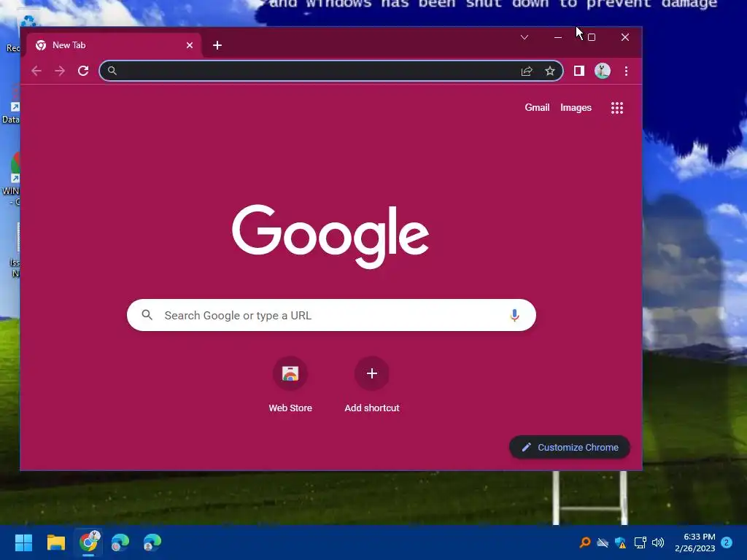The image size is (747, 560).
Task: Minimize the Chrome window
Action: point(558,37)
